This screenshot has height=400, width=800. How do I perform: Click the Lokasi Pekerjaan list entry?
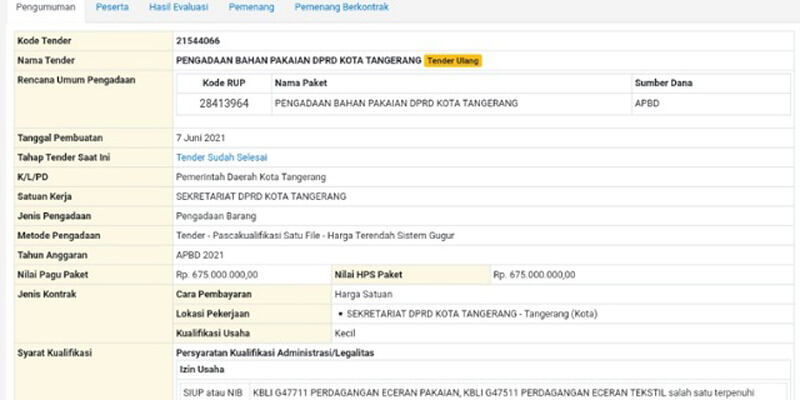(472, 314)
